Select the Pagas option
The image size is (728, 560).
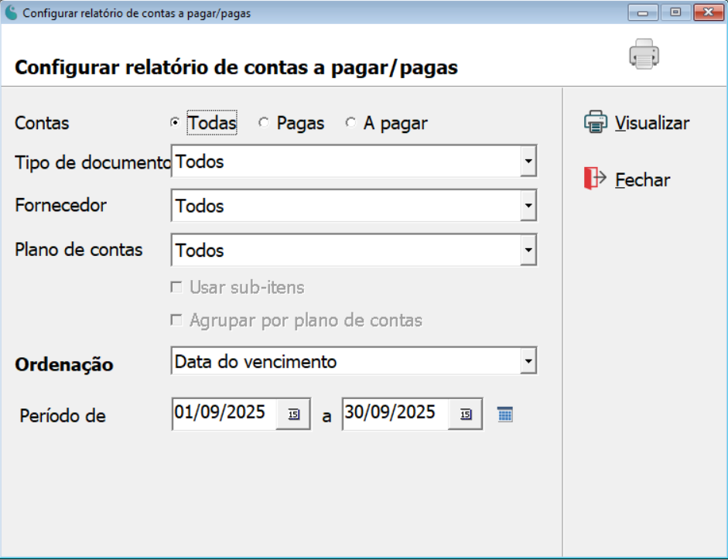click(263, 121)
